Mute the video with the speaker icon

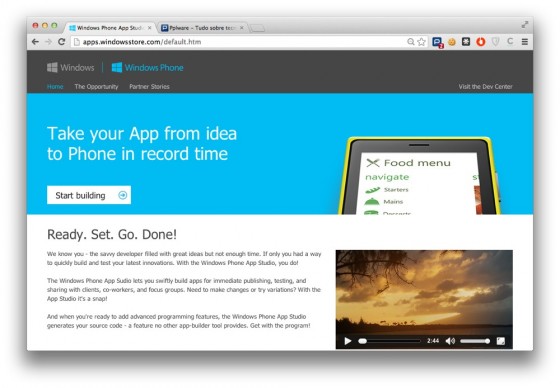click(x=450, y=341)
